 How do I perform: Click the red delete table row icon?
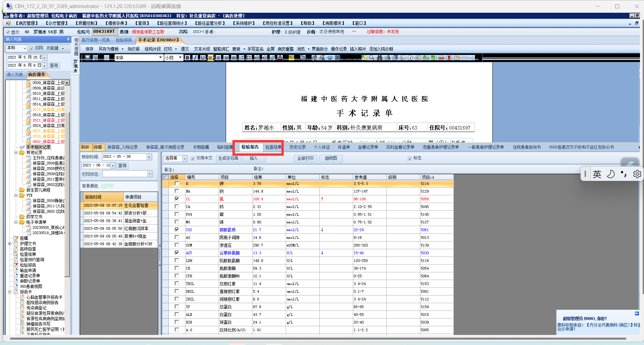tap(441, 58)
